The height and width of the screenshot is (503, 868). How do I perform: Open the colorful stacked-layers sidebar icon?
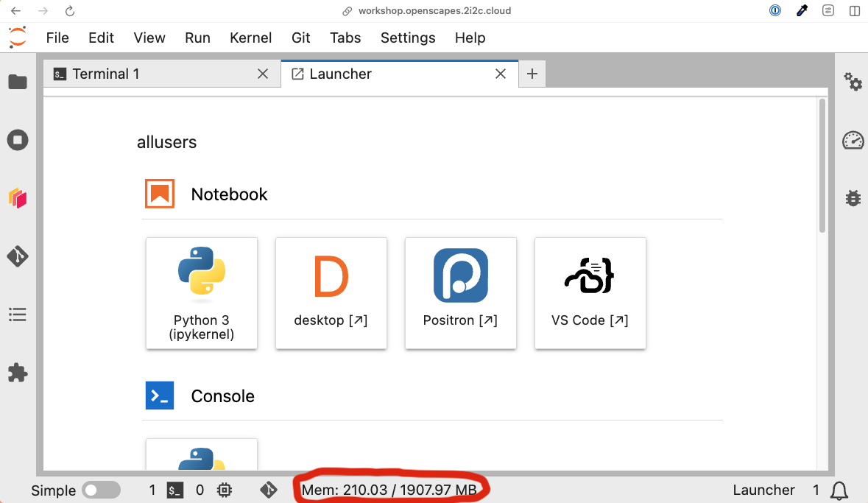click(x=18, y=198)
